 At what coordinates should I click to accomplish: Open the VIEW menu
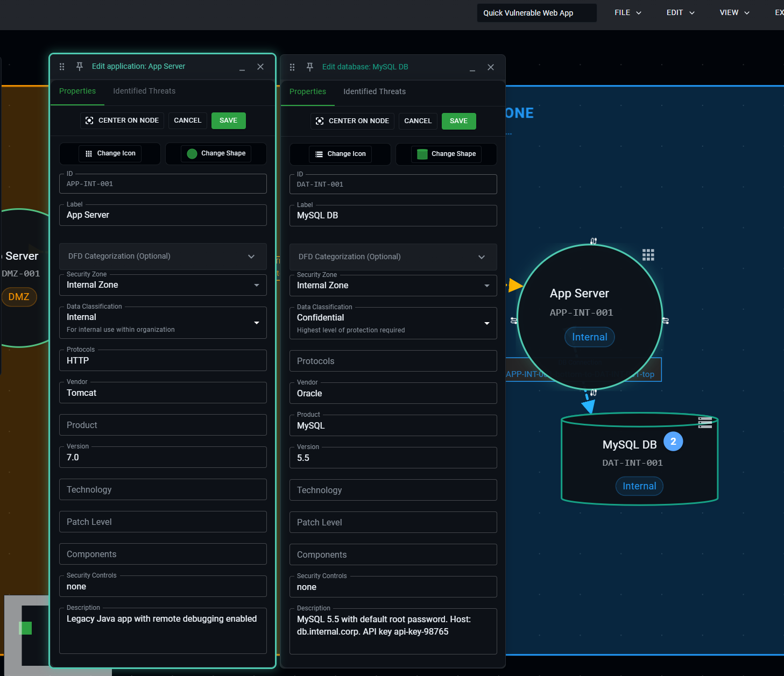pos(733,12)
